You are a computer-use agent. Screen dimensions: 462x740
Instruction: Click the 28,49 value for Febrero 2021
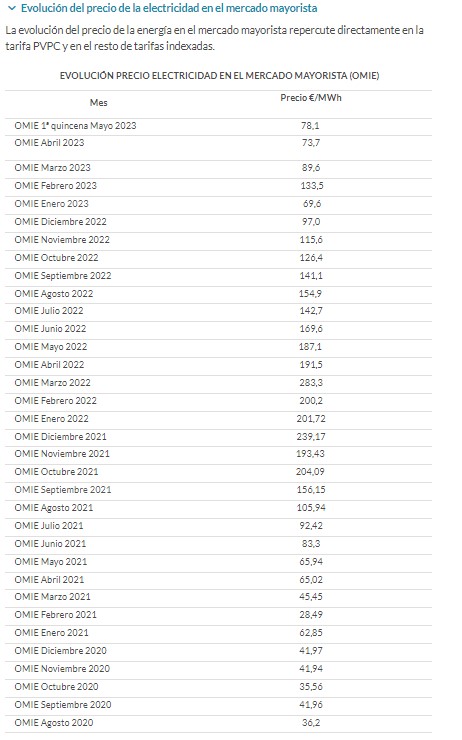(x=311, y=615)
